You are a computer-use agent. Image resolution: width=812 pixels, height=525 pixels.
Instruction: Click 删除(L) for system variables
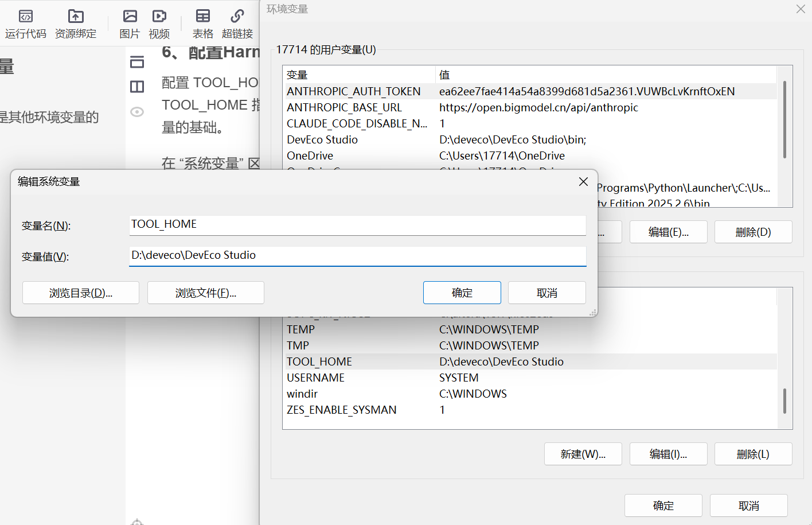coord(754,454)
